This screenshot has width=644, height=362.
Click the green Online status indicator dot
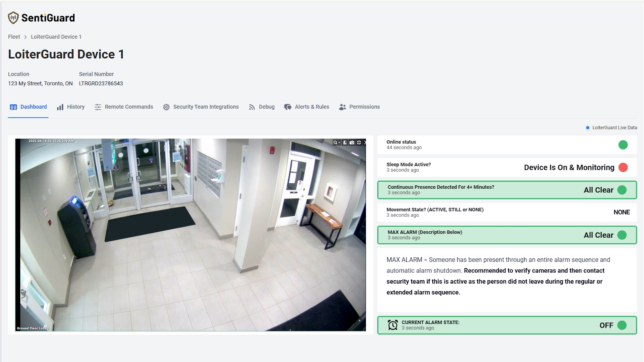pos(623,145)
